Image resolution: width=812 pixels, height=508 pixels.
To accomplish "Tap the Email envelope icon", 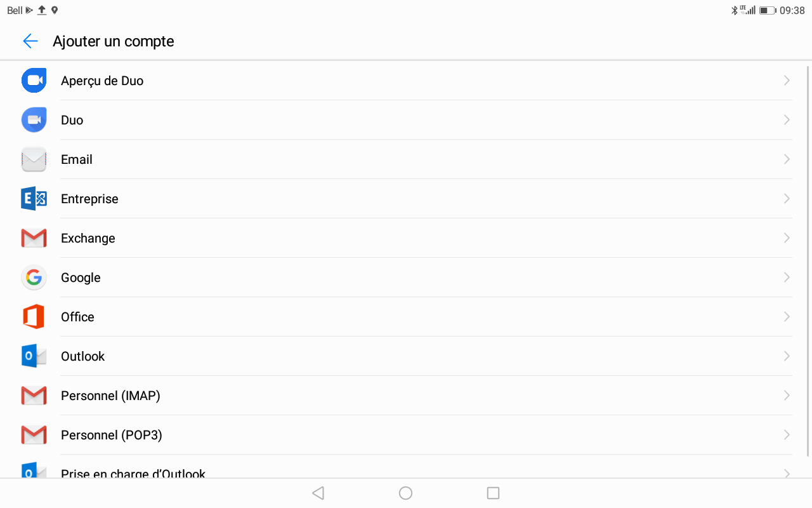I will [x=34, y=159].
